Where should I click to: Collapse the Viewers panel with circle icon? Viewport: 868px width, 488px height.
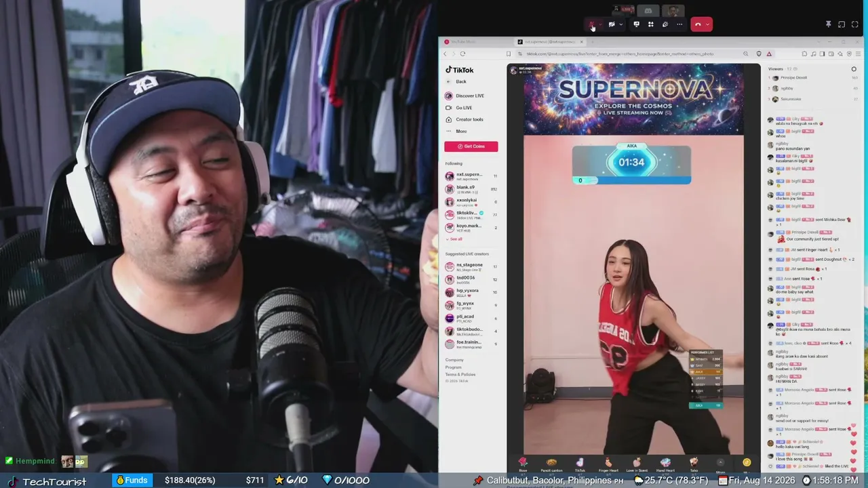(x=854, y=69)
